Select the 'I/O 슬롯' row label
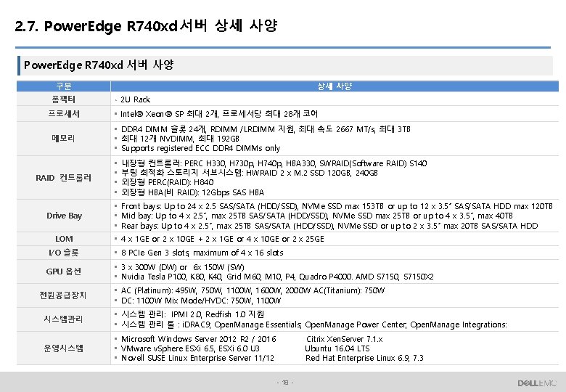Image resolution: width=566 pixels, height=392 pixels. (x=64, y=253)
